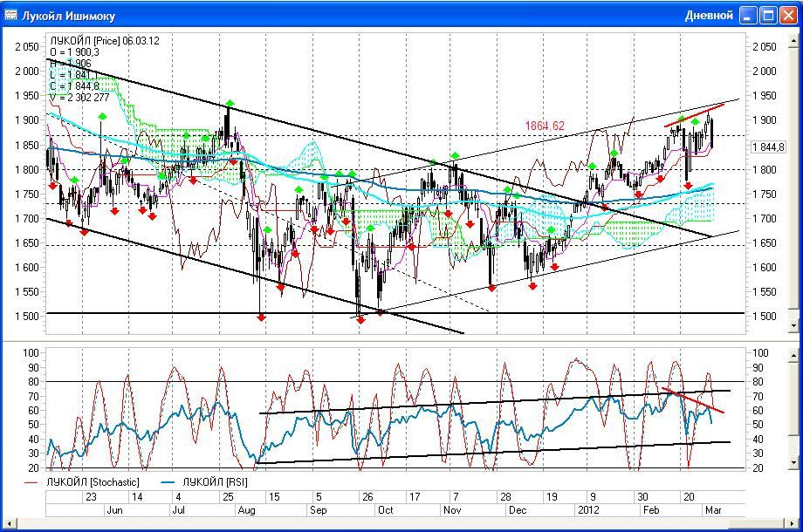The image size is (803, 532).
Task: Click the Mar month label
Action: (x=713, y=510)
